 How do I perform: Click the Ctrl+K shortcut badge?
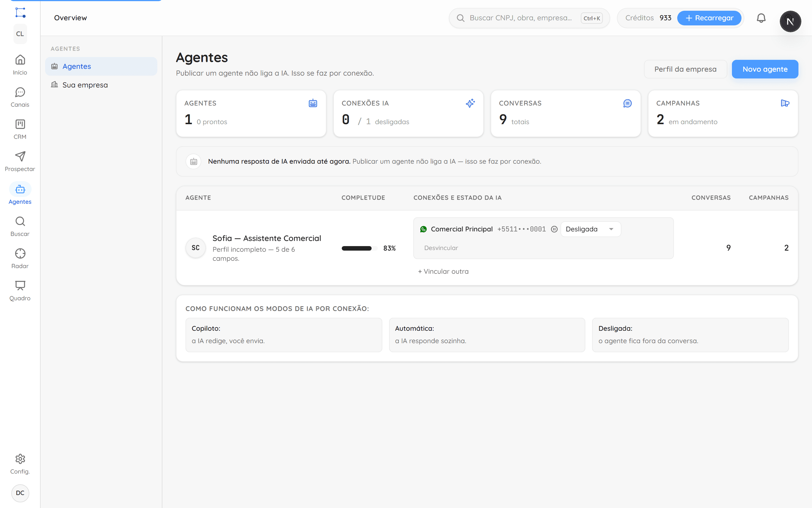(x=592, y=18)
